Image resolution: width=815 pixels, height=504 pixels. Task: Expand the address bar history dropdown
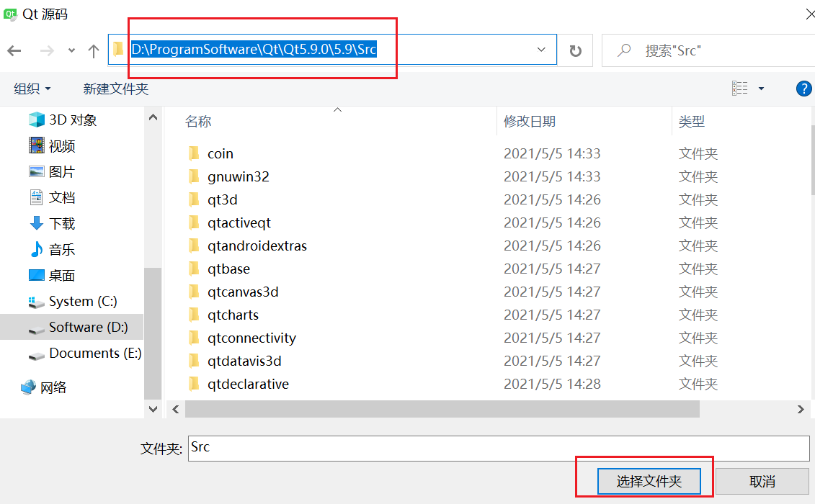pos(541,50)
